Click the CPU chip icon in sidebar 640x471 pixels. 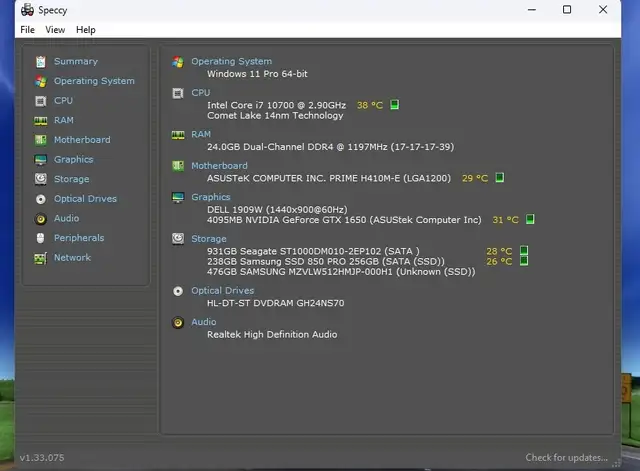click(x=40, y=101)
